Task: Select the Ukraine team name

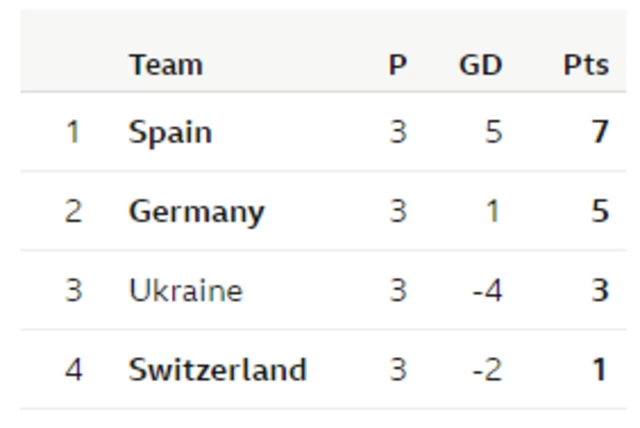Action: click(x=186, y=291)
